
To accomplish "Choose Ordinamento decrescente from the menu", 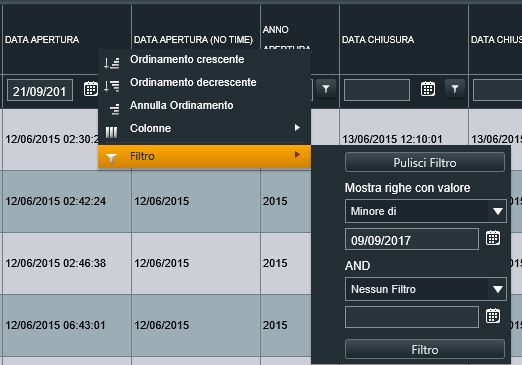I will tap(204, 82).
